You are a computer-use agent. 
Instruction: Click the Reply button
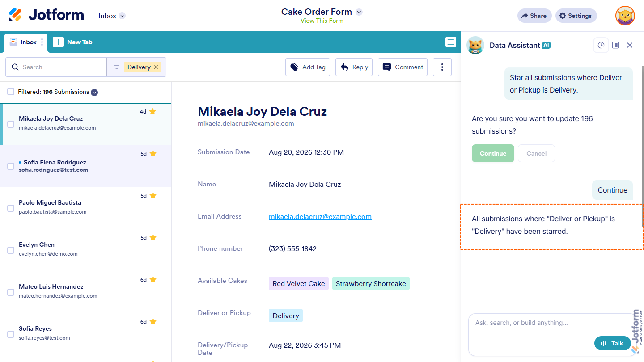(x=354, y=67)
